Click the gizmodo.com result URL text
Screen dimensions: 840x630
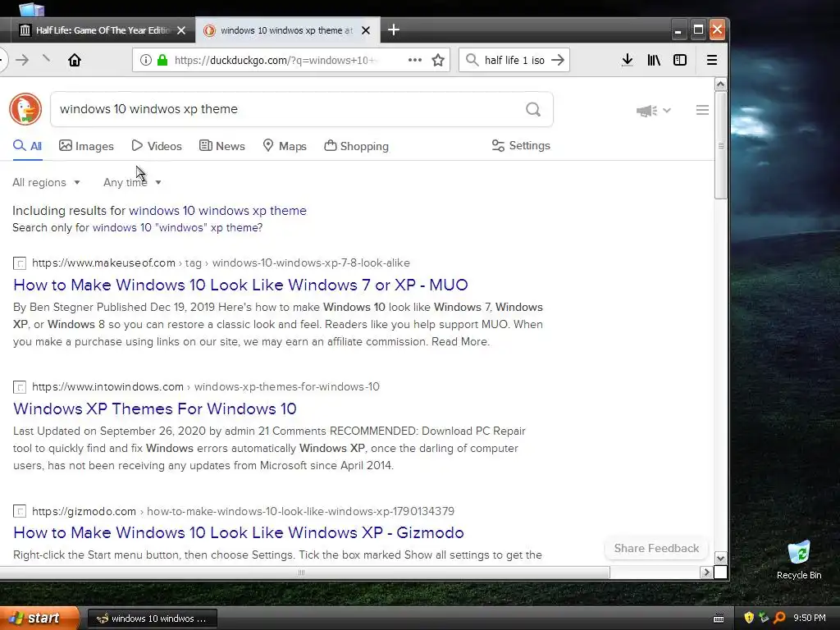click(x=243, y=511)
